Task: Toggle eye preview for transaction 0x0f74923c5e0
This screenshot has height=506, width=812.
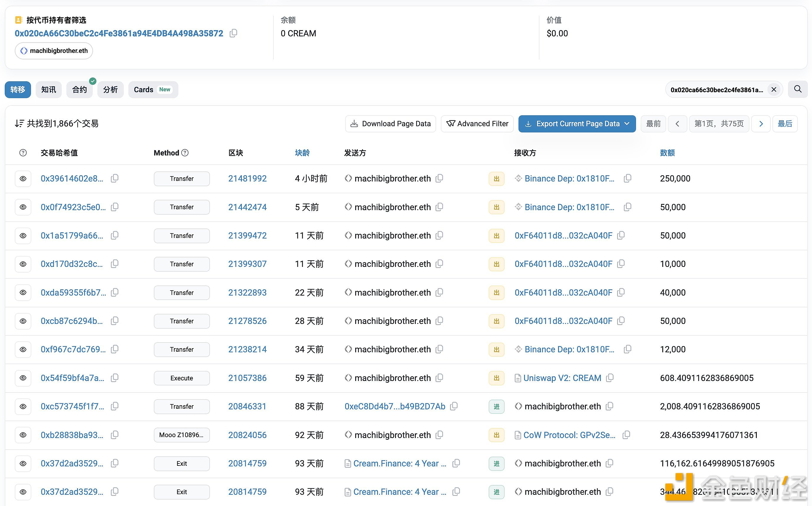Action: point(23,207)
